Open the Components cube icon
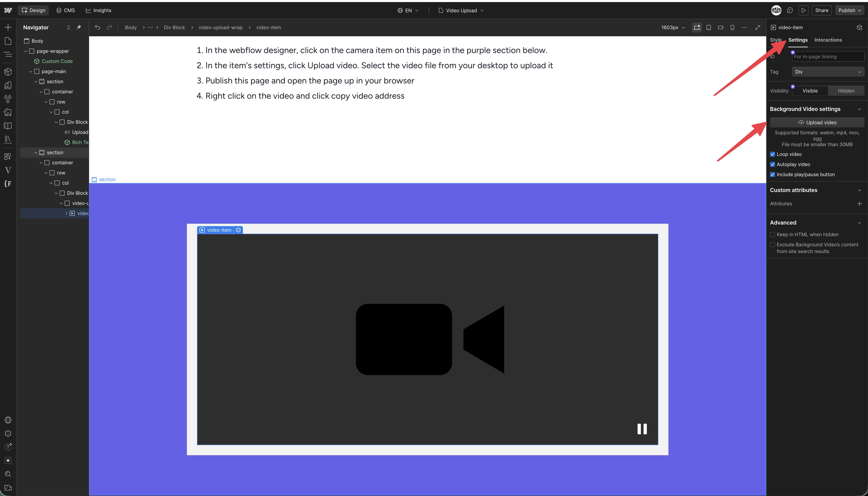This screenshot has height=496, width=868. [8, 72]
